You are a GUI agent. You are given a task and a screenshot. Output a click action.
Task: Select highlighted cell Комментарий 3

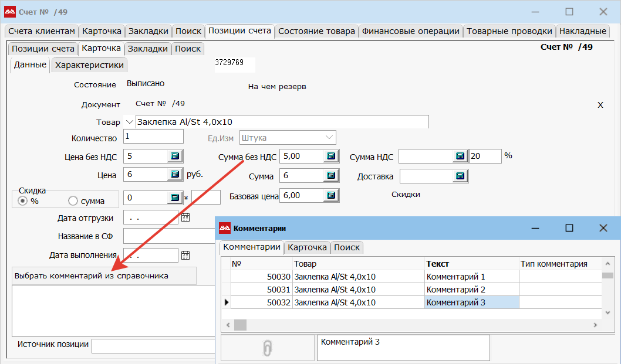tap(472, 302)
